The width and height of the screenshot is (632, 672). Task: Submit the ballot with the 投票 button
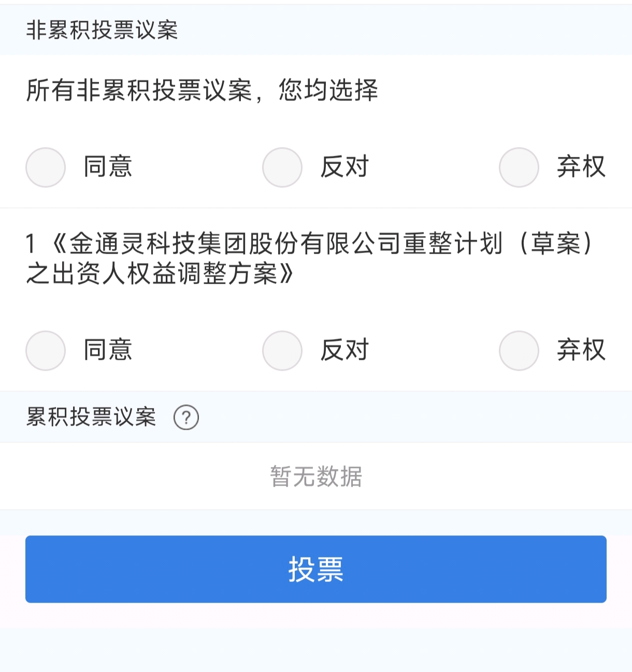coord(316,569)
